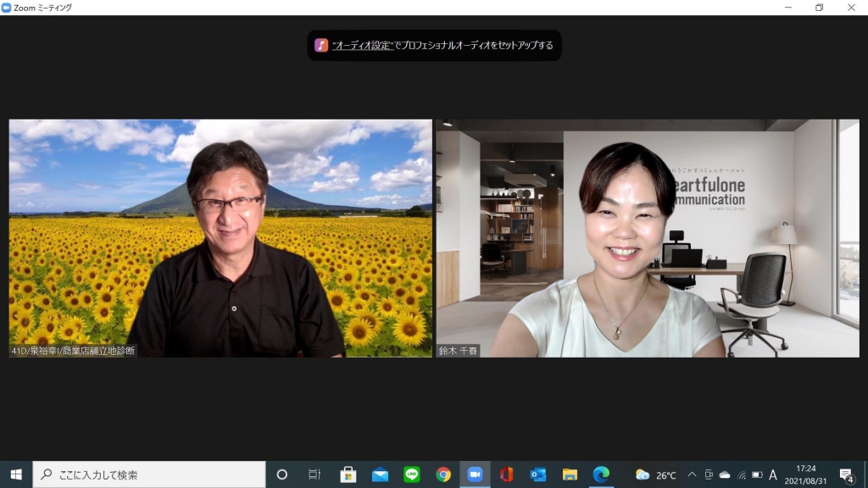Open the Mail app on the taskbar
Screen dimensions: 868x488
[x=380, y=474]
